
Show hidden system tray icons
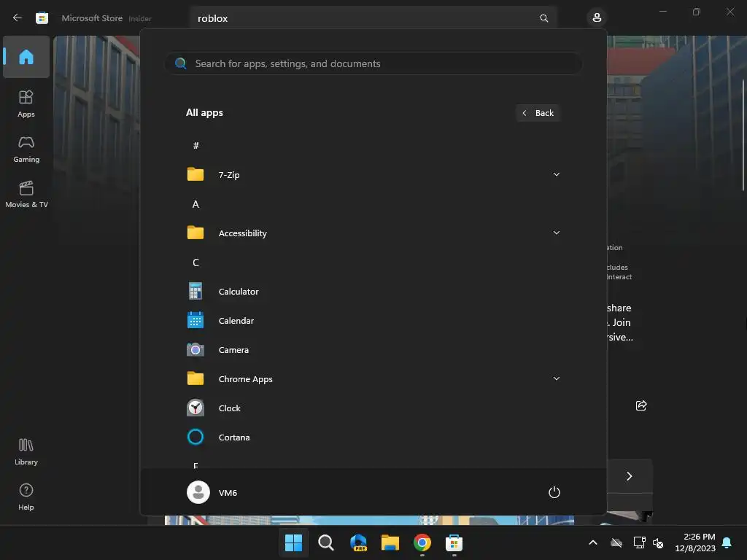593,542
